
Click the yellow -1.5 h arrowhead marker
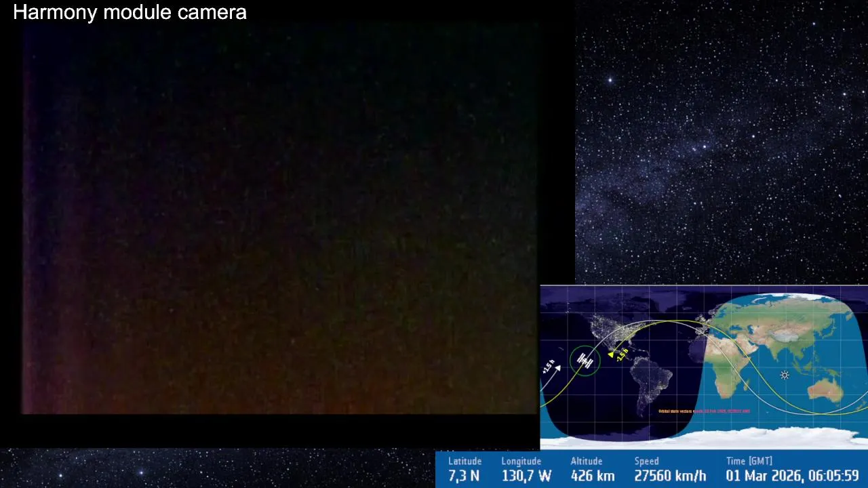(x=611, y=354)
